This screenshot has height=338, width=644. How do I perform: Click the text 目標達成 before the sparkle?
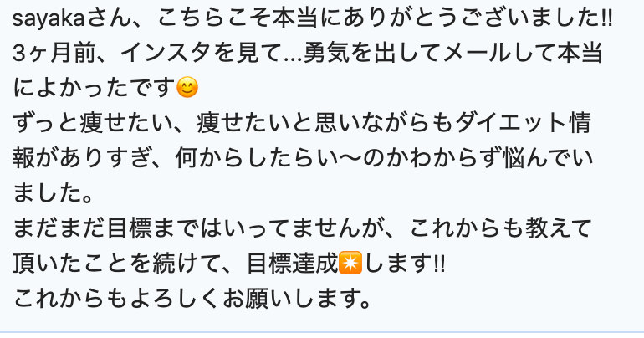coord(292,263)
